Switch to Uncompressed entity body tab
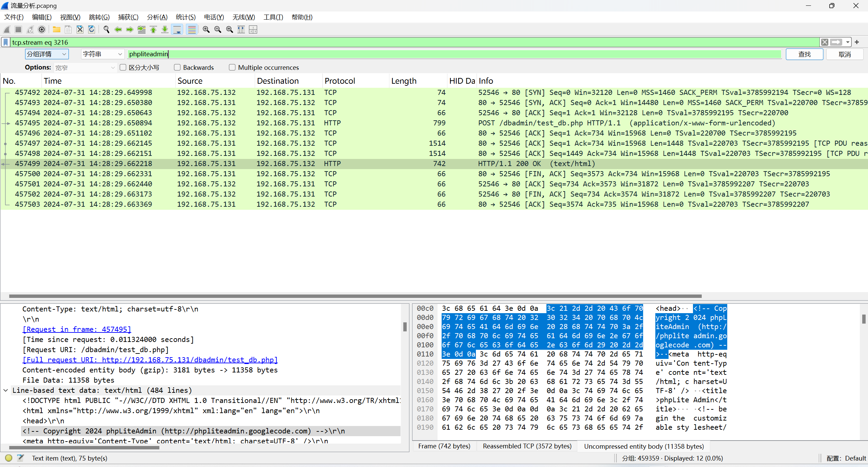This screenshot has height=467, width=868. (x=644, y=446)
